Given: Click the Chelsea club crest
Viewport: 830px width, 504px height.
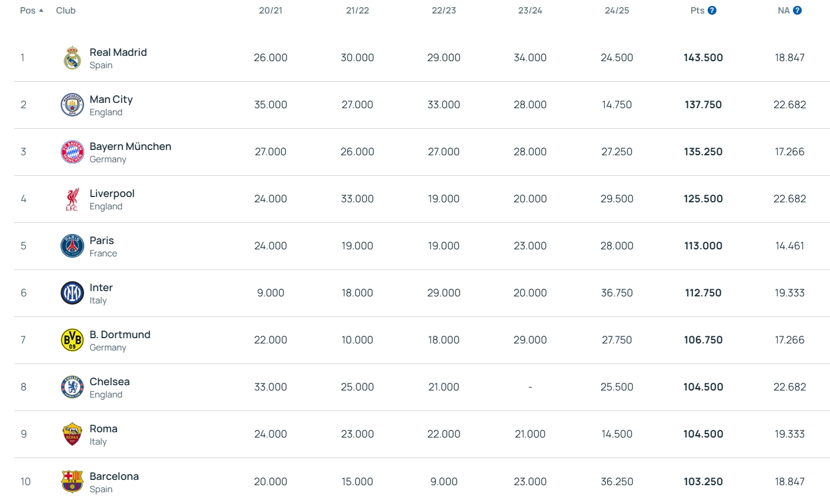Looking at the screenshot, I should tap(72, 387).
